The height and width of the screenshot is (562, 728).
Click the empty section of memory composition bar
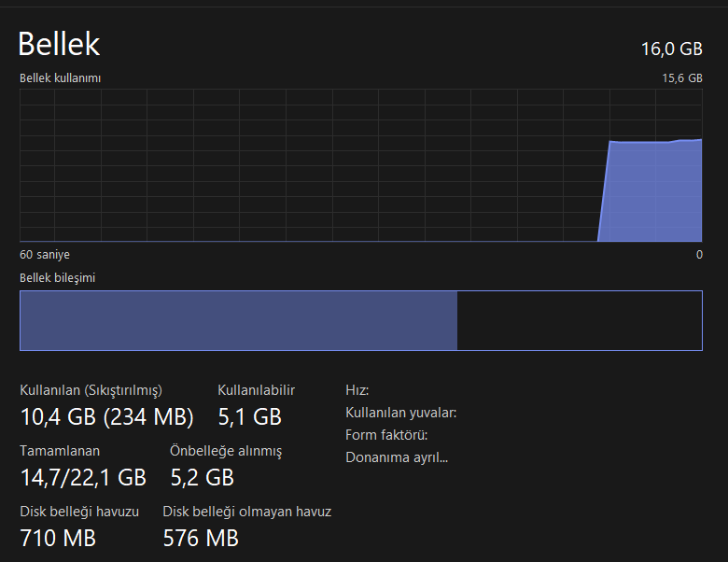coord(579,320)
